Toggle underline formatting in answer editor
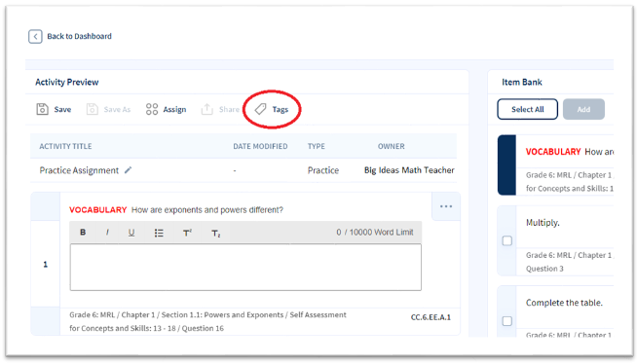Image resolution: width=637 pixels, height=364 pixels. coord(131,233)
